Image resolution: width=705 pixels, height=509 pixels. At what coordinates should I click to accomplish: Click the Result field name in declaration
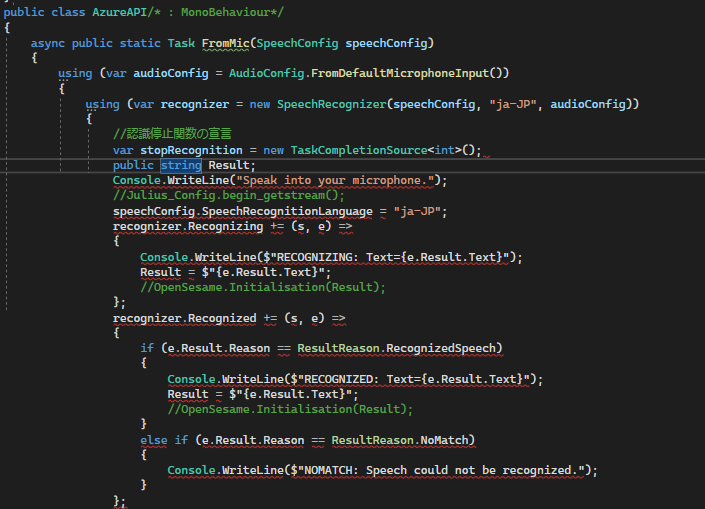(229, 165)
